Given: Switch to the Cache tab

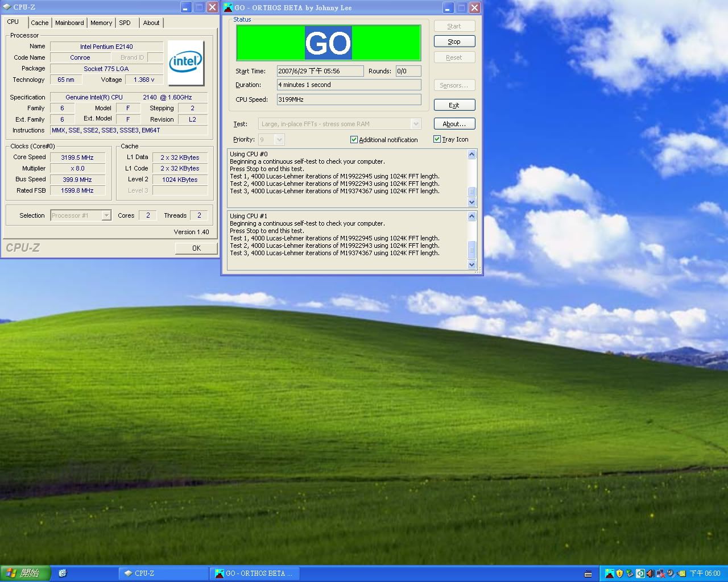Looking at the screenshot, I should 40,23.
